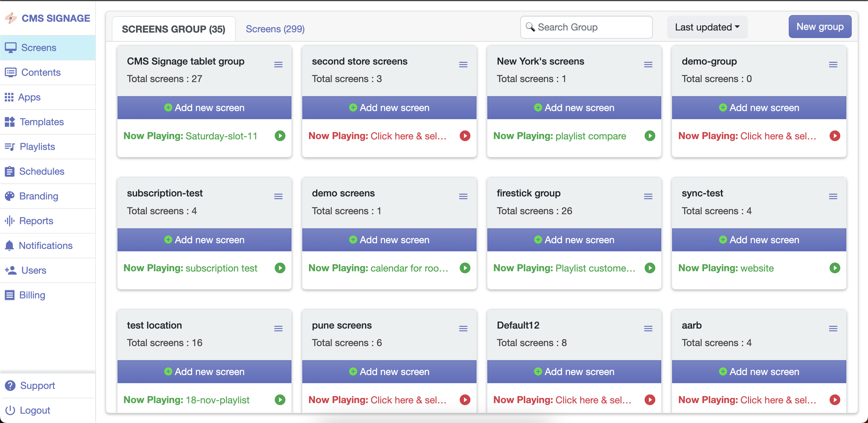Click the green play icon for Saturday-slot-11
The width and height of the screenshot is (868, 423).
point(280,136)
